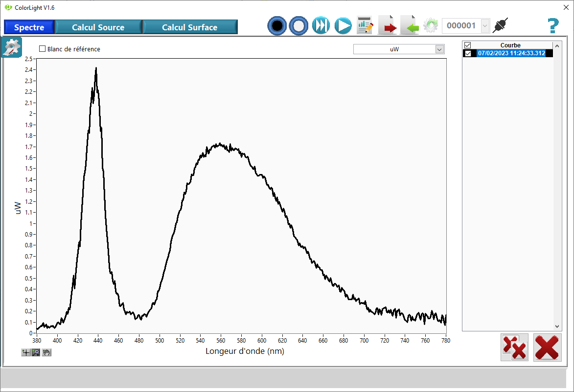This screenshot has height=392, width=574.
Task: Click the 380 x-axis minimum value
Action: point(37,341)
